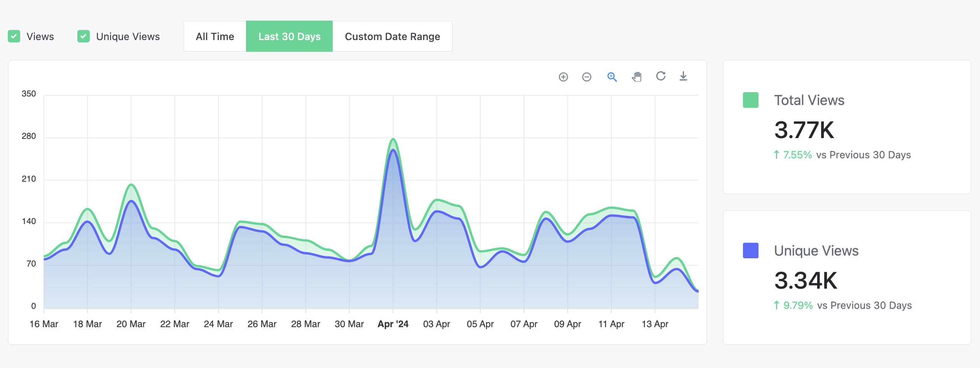Select the magnifier selection zoom tool
This screenshot has height=368, width=980.
point(612,77)
